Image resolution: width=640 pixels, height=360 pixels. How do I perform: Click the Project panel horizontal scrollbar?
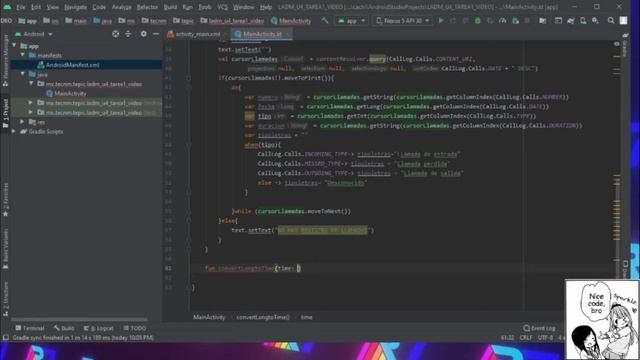coord(79,319)
